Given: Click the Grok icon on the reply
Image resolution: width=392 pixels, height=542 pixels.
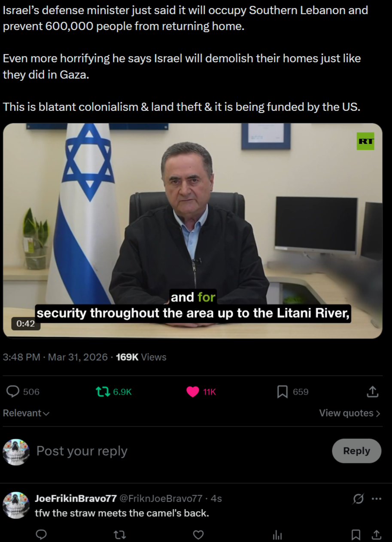Looking at the screenshot, I should click(x=358, y=499).
